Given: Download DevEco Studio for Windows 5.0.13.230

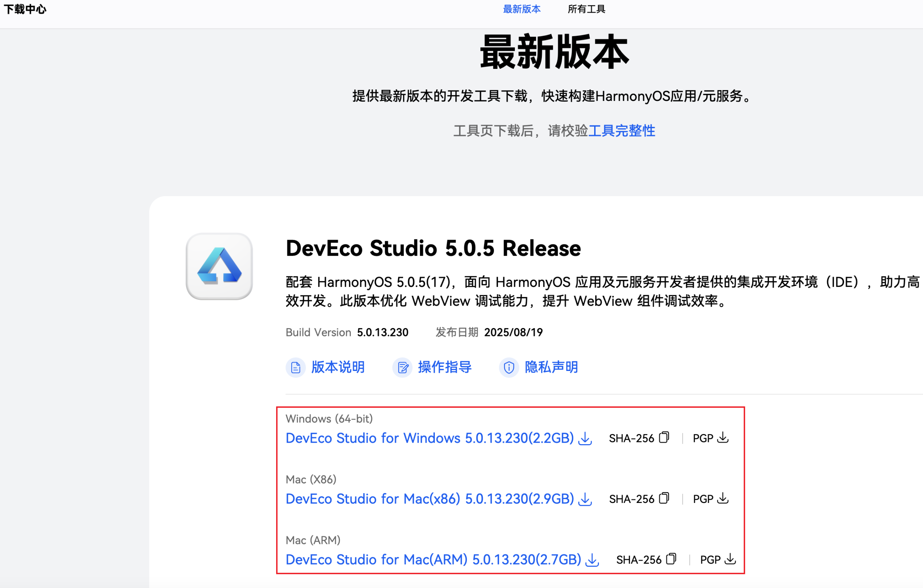Looking at the screenshot, I should pos(429,438).
